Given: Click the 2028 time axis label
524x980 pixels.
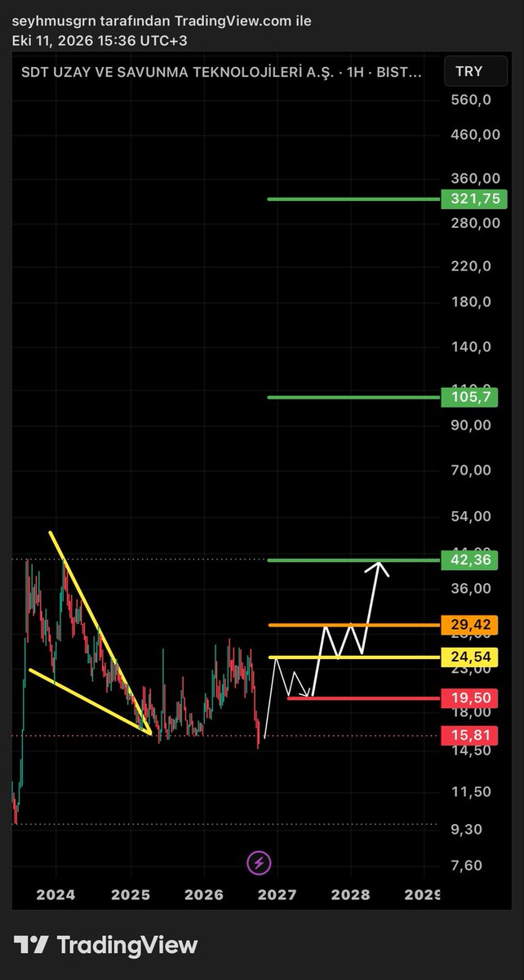Looking at the screenshot, I should click(351, 894).
